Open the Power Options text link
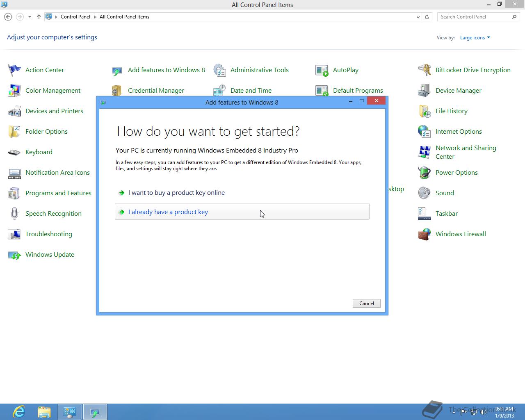This screenshot has width=525, height=420. [457, 173]
